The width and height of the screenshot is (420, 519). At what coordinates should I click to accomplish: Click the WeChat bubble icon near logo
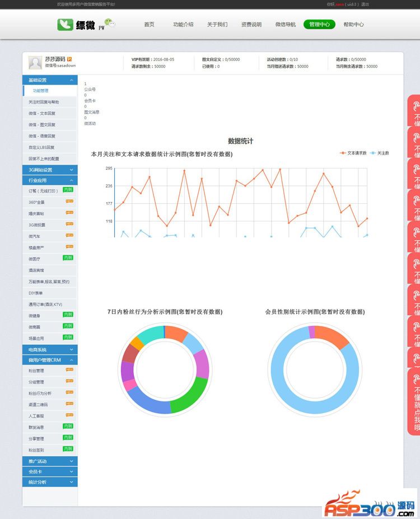(110, 22)
